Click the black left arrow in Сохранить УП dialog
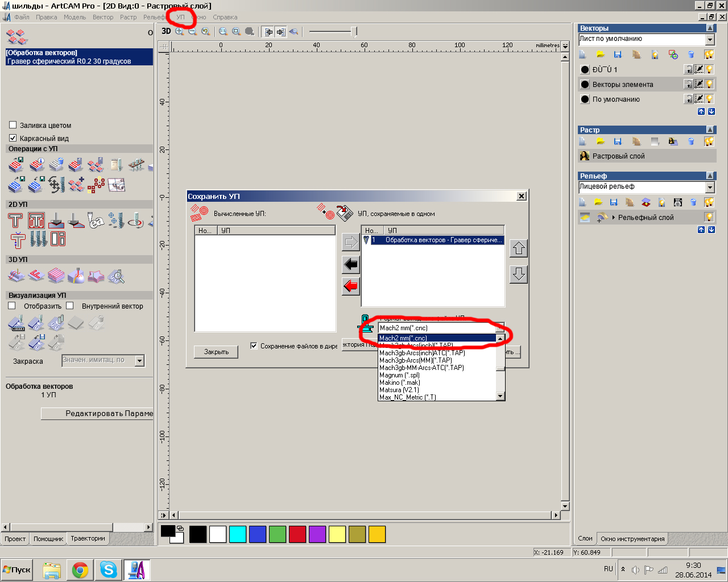This screenshot has width=728, height=582. click(351, 264)
